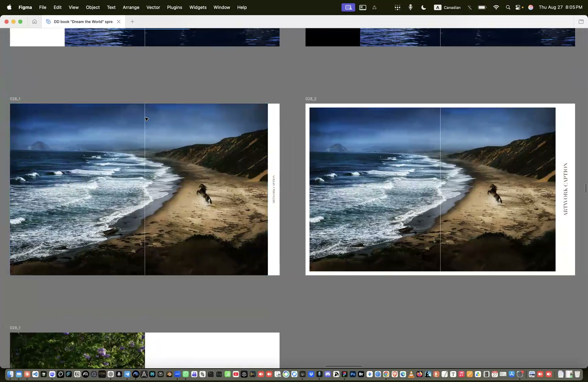This screenshot has width=588, height=382.
Task: Open the Canadian input source menu
Action: [x=447, y=7]
